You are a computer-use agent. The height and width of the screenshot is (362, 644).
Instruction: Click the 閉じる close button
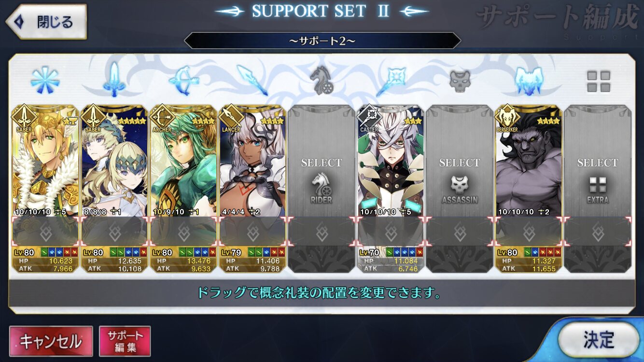tap(46, 22)
